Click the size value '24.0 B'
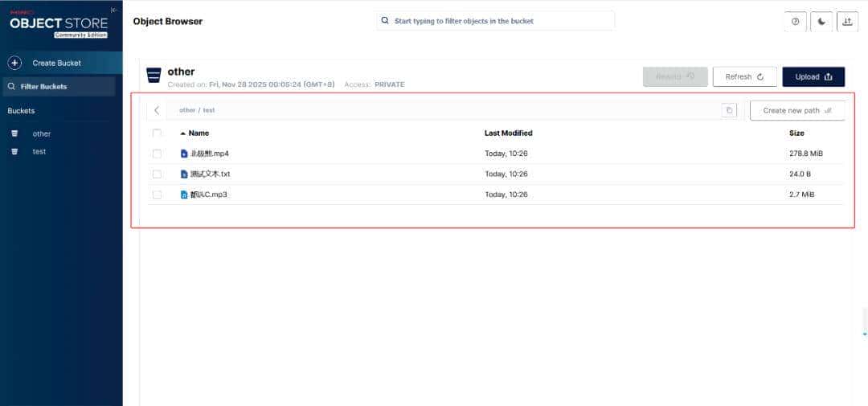The height and width of the screenshot is (406, 868). coord(800,174)
